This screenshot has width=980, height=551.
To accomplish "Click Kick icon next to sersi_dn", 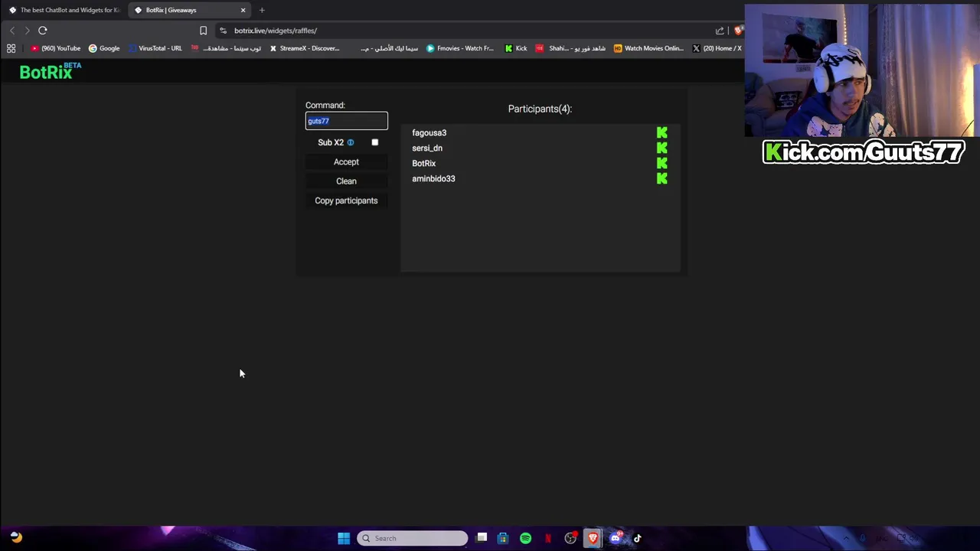I will (661, 148).
